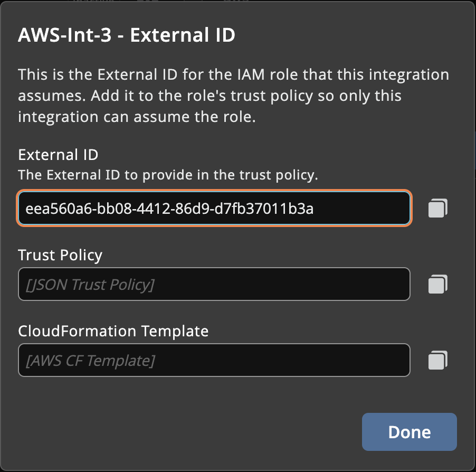Screen dimensions: 476x472
Task: Select the JSON Trust Policy field
Action: point(214,284)
